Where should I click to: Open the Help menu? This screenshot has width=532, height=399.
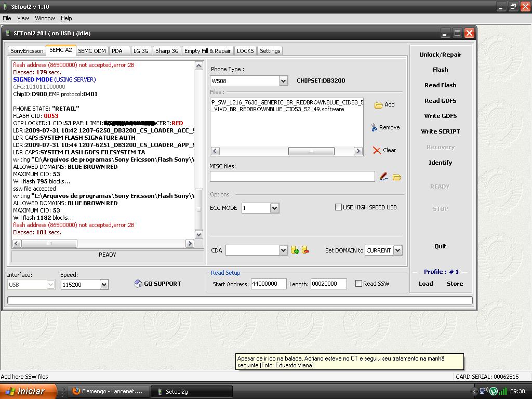(66, 18)
